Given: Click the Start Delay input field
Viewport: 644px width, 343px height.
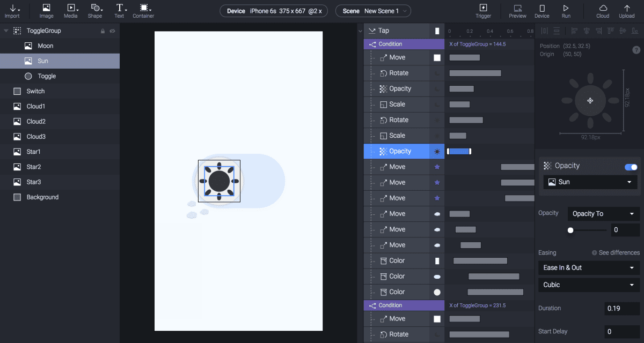Looking at the screenshot, I should [x=622, y=332].
